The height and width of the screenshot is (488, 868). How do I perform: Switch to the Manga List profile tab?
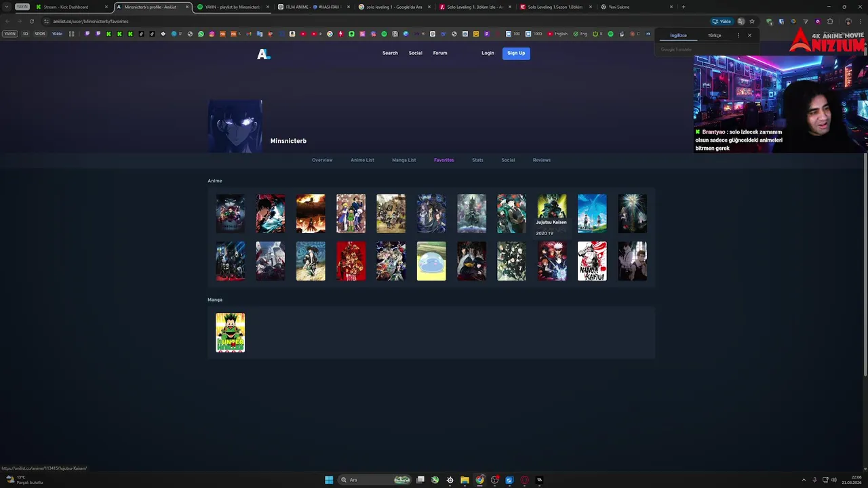pyautogui.click(x=403, y=160)
